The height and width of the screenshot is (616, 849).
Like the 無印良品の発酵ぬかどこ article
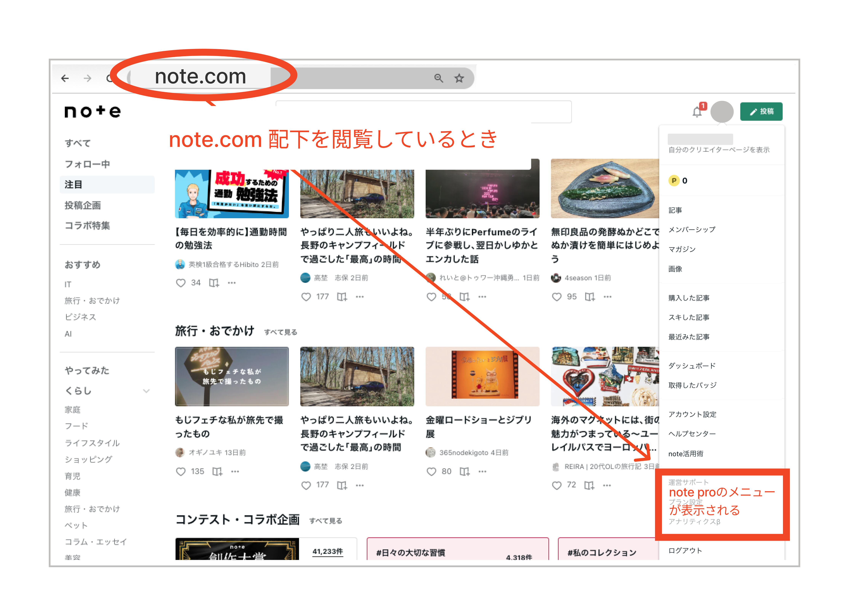(x=557, y=297)
